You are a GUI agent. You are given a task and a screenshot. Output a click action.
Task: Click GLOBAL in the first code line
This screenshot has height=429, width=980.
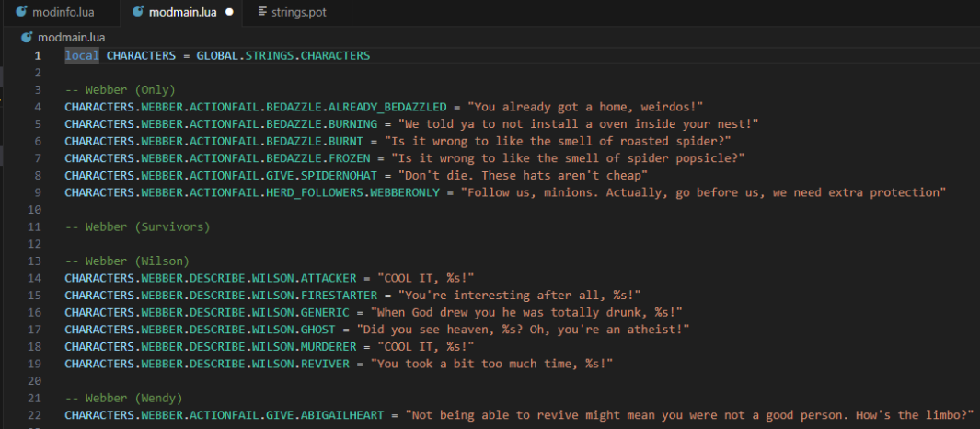point(218,55)
